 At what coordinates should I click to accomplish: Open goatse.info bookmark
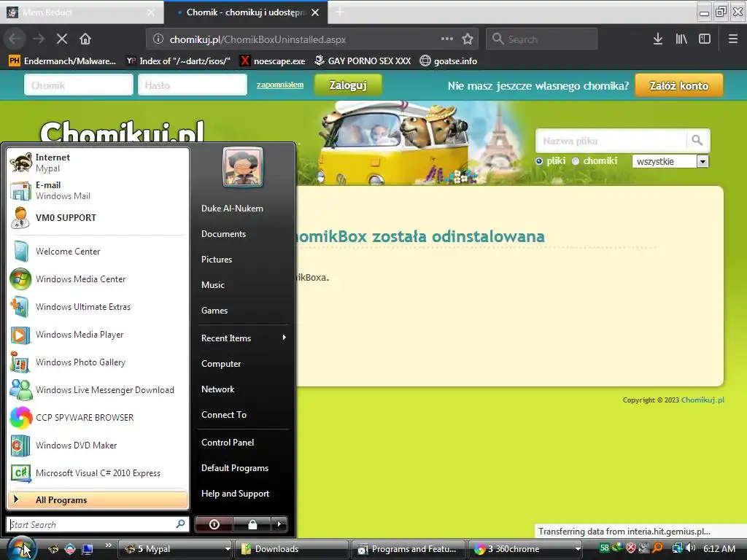pyautogui.click(x=449, y=61)
